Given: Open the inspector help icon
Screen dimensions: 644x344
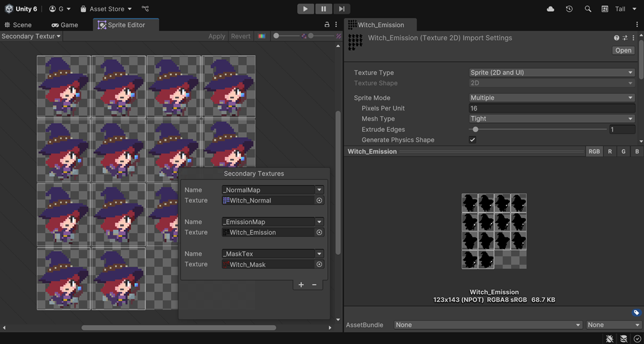Looking at the screenshot, I should [616, 38].
